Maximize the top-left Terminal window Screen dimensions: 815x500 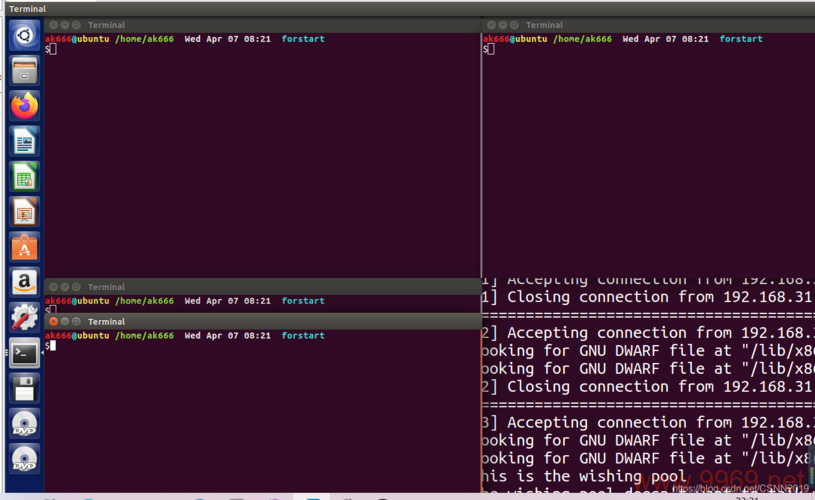(76, 25)
